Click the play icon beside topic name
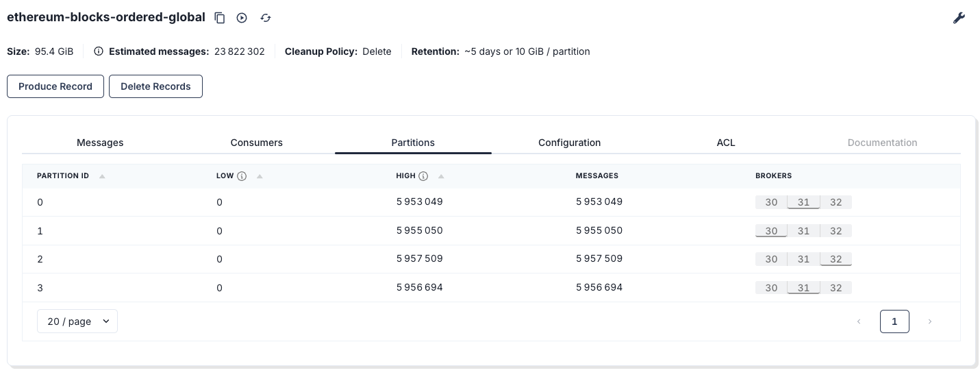This screenshot has width=980, height=377. pyautogui.click(x=242, y=18)
